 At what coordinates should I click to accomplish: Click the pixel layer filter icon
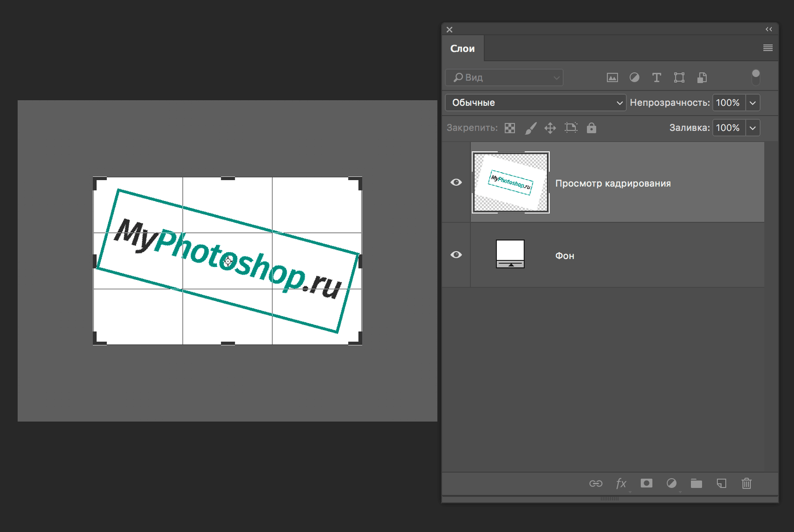coord(612,77)
